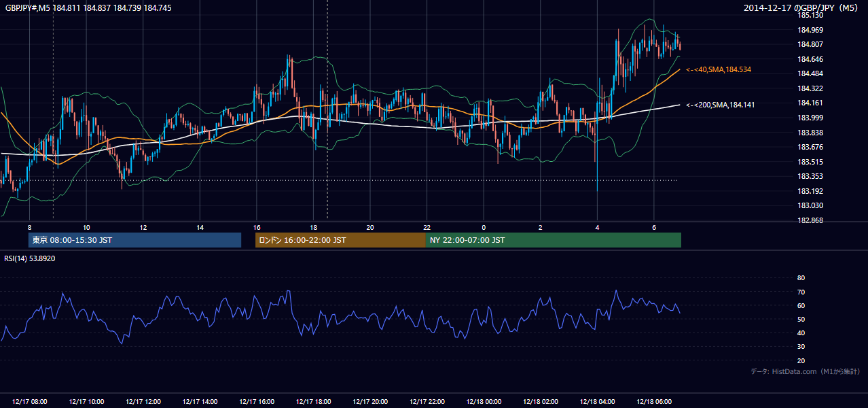Click RSI scale value 60
This screenshot has height=408, width=868.
coord(801,305)
